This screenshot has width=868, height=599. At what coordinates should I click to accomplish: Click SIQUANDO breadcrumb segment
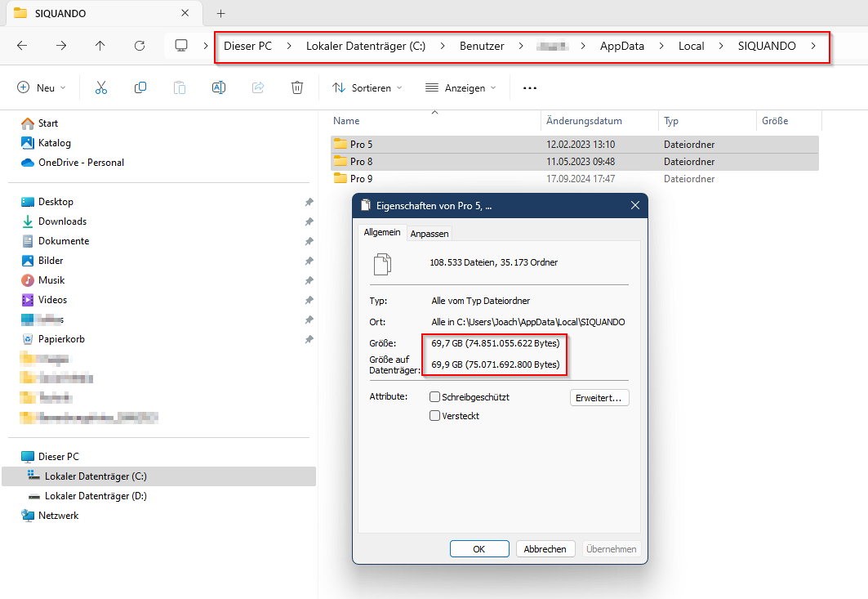click(x=767, y=46)
